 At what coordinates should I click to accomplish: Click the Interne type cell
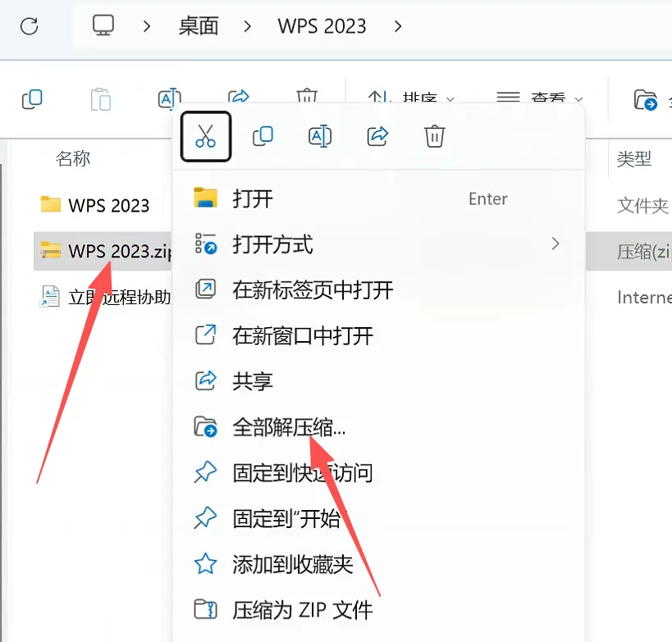(x=644, y=298)
